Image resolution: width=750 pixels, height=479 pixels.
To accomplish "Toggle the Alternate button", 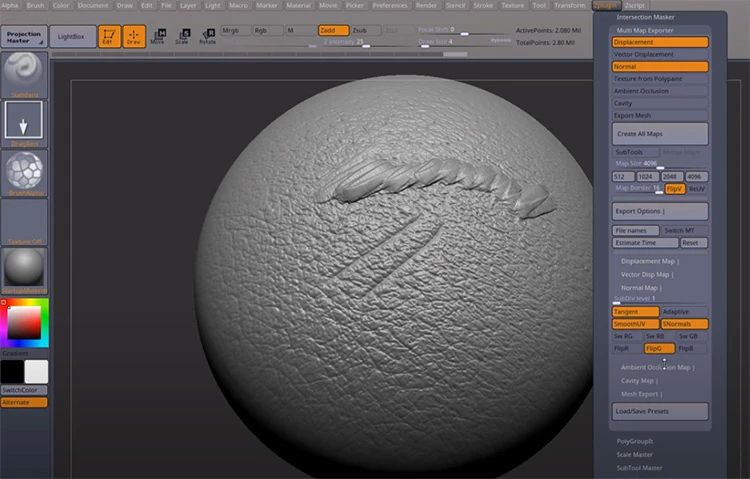I will tap(24, 402).
